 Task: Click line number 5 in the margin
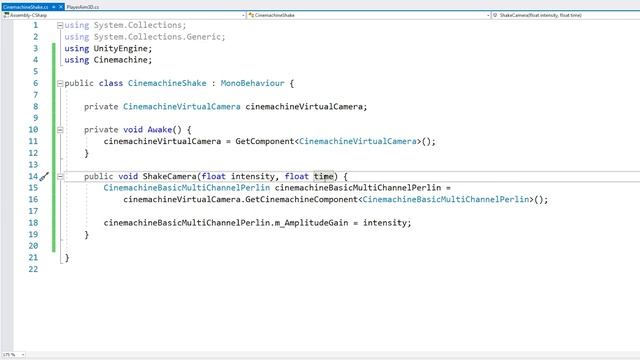point(36,72)
